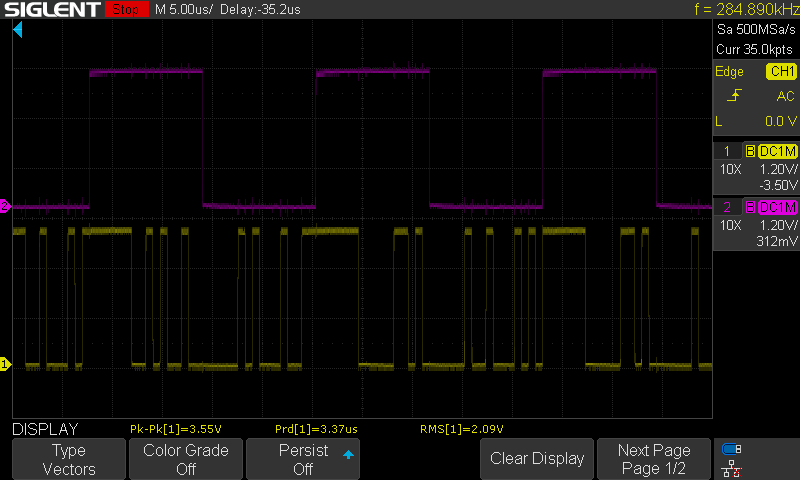Click the Delay:-35.2us readout

pos(260,9)
